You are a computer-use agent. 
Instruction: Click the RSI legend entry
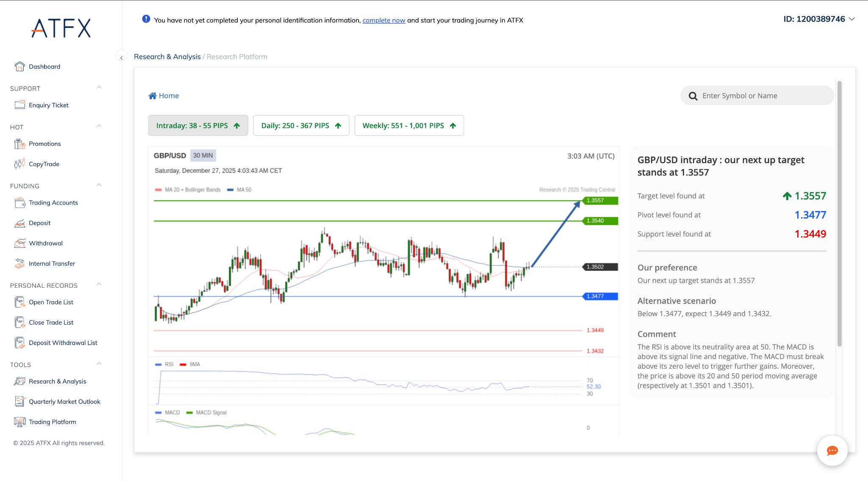coord(164,364)
